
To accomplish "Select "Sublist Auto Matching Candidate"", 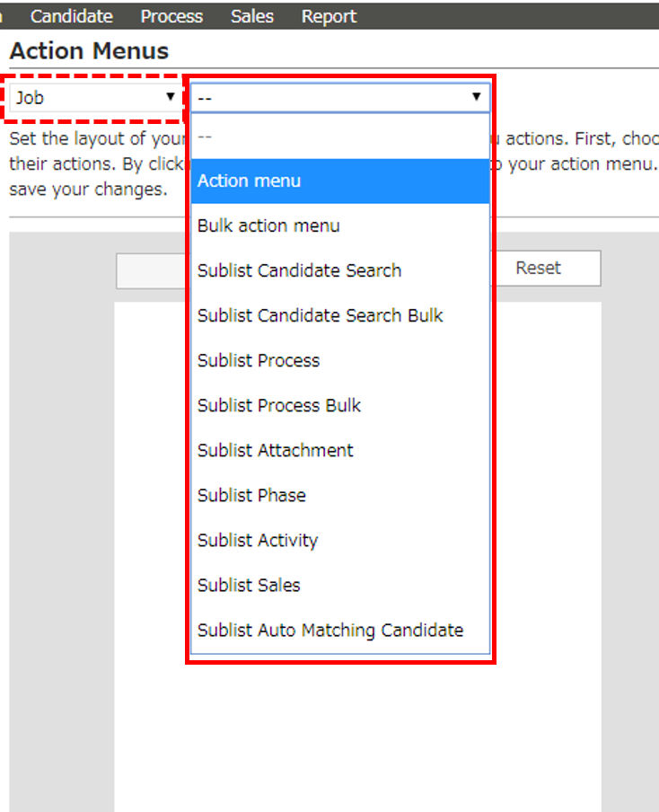I will tap(330, 630).
